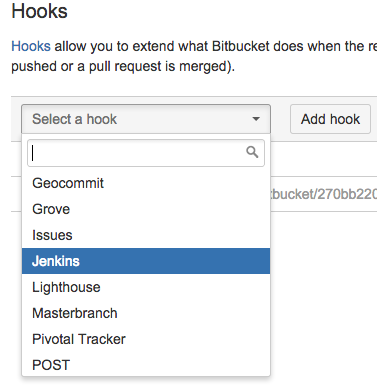Screen dimensions: 377x386
Task: Choose the POST hook option
Action: 146,365
